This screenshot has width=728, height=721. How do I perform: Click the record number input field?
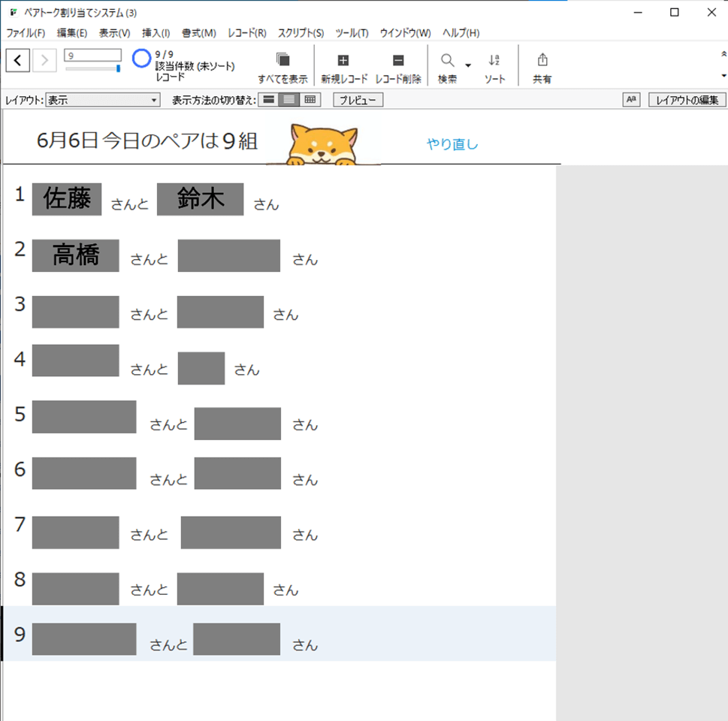click(x=92, y=56)
